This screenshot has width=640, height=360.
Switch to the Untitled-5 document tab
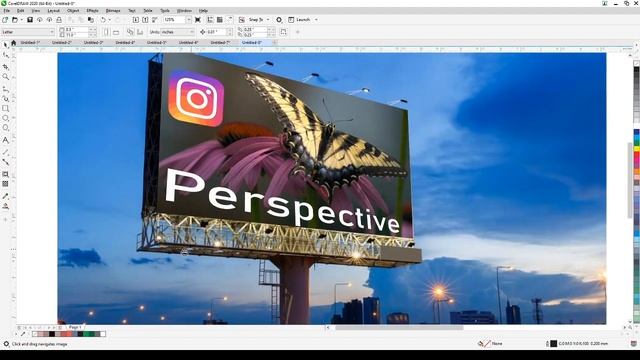pyautogui.click(x=157, y=42)
